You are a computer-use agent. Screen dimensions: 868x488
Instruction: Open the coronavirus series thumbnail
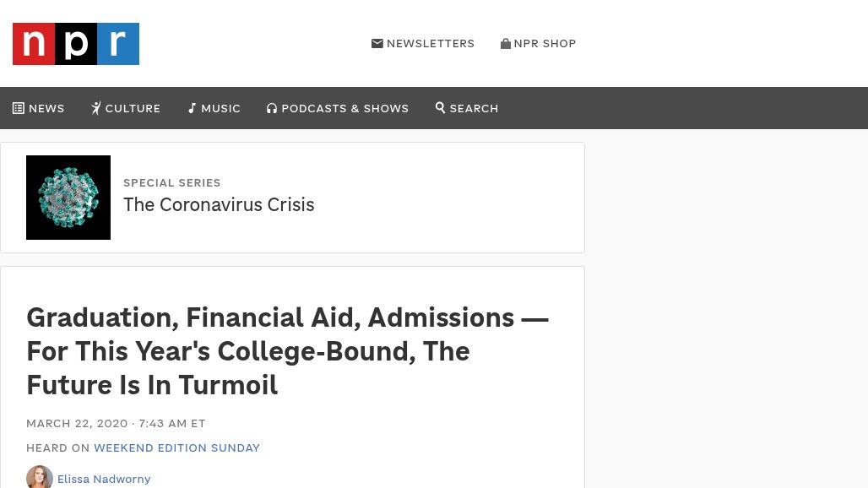pos(68,198)
